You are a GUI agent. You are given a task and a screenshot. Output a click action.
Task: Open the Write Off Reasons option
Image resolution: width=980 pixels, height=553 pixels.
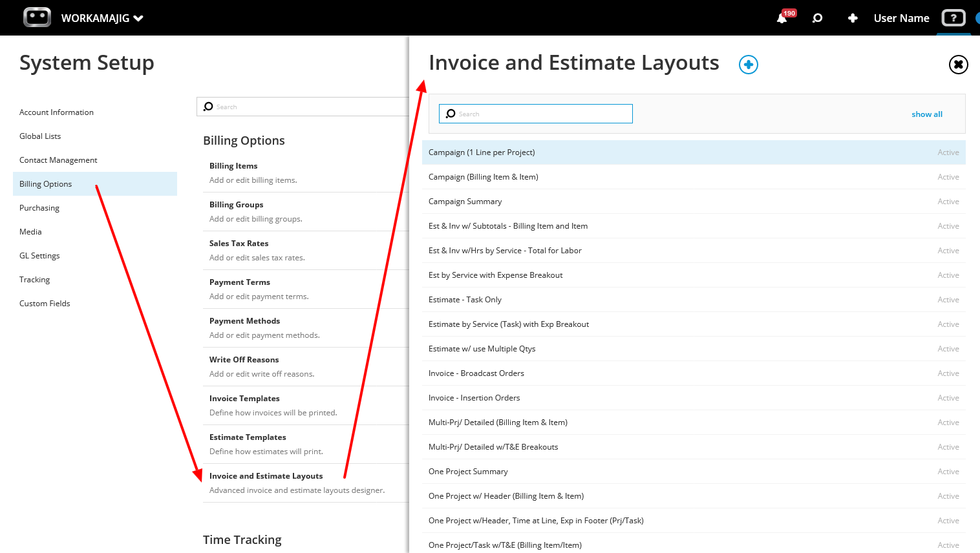[x=306, y=367]
